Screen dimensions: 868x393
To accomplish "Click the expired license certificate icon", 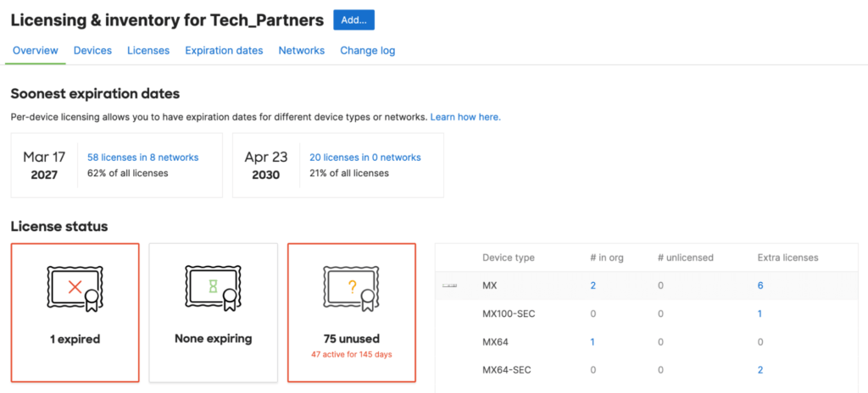I will pyautogui.click(x=75, y=288).
